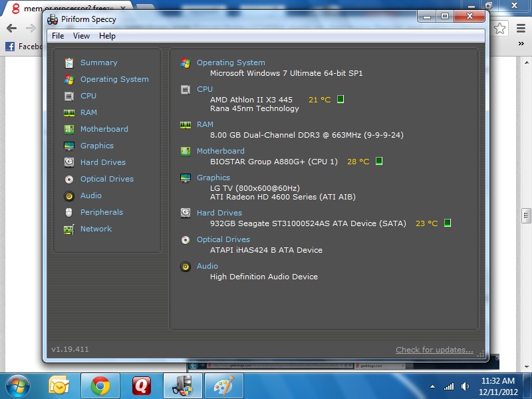Click the Check for updates link
This screenshot has height=399, width=532.
coord(434,350)
